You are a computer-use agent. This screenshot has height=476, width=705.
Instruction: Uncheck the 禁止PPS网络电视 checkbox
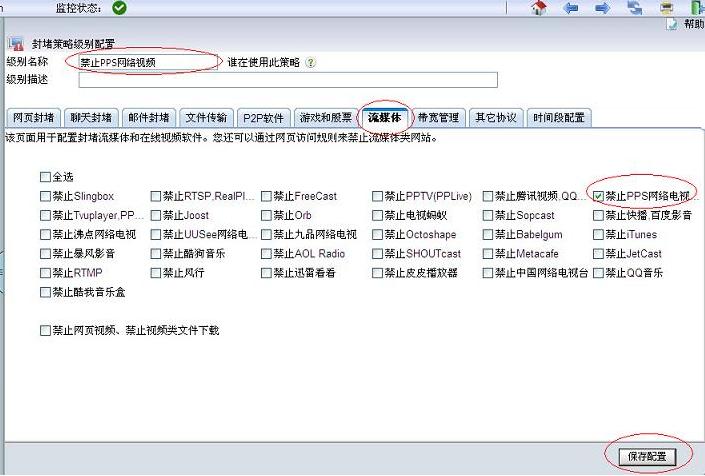[x=598, y=197]
